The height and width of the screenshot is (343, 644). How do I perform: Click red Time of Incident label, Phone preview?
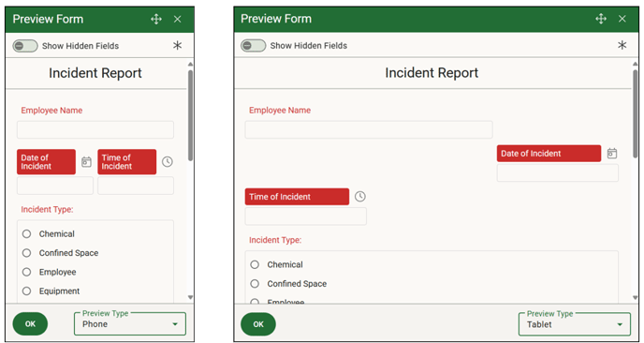pyautogui.click(x=127, y=161)
